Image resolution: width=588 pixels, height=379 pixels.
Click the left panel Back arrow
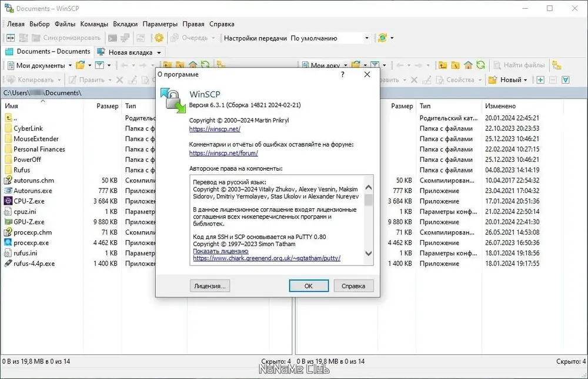[125, 65]
